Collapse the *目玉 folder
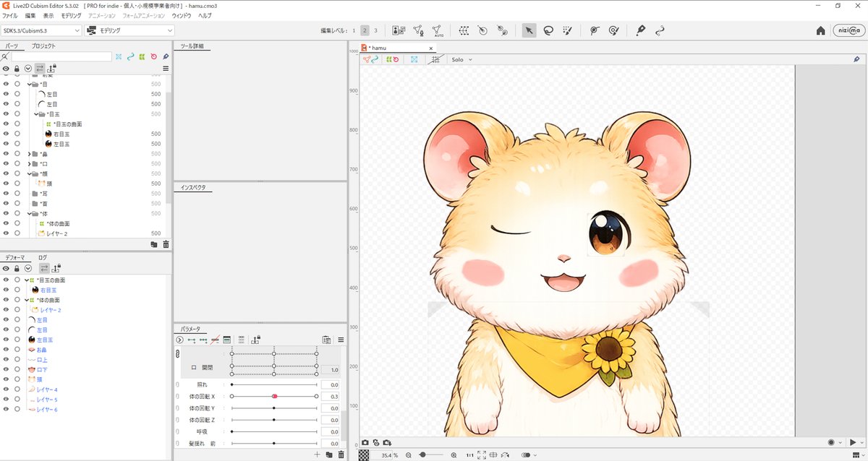The width and height of the screenshot is (868, 461). point(36,114)
